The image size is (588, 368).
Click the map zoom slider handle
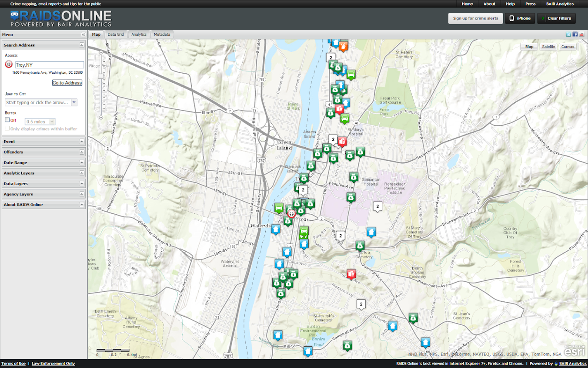[101, 76]
